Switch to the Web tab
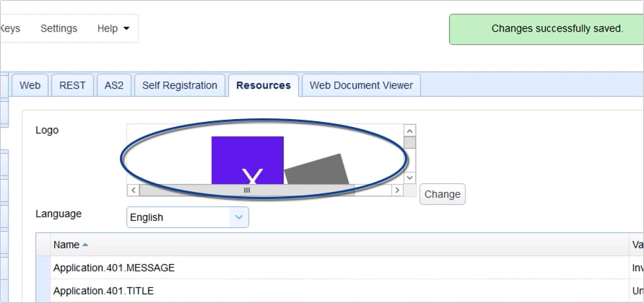 coord(30,85)
